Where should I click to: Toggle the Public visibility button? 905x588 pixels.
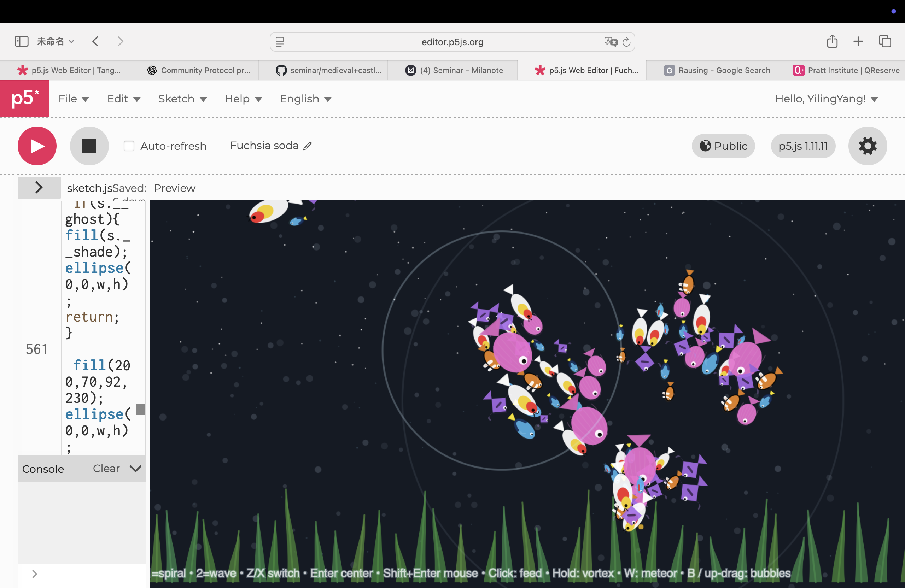coord(723,146)
